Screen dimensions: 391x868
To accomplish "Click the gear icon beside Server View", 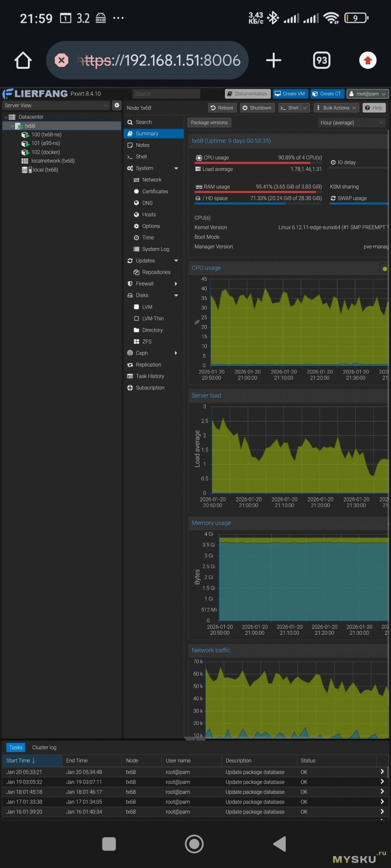I will point(116,105).
